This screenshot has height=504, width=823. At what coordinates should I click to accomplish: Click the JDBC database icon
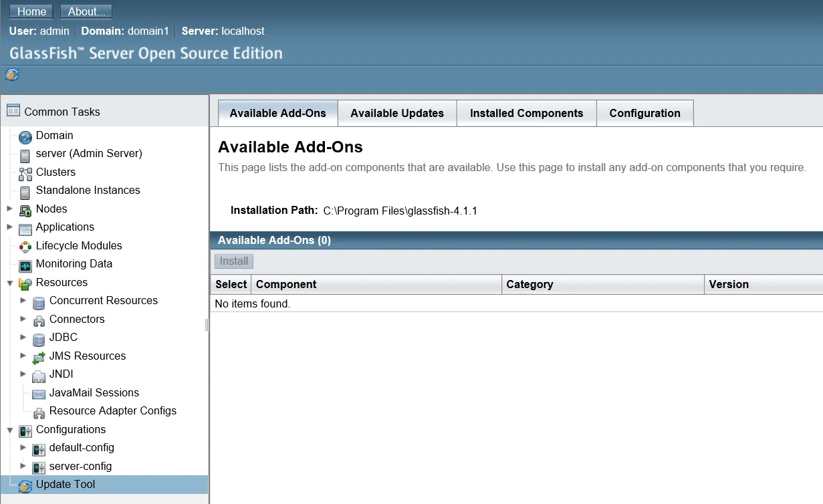point(39,340)
